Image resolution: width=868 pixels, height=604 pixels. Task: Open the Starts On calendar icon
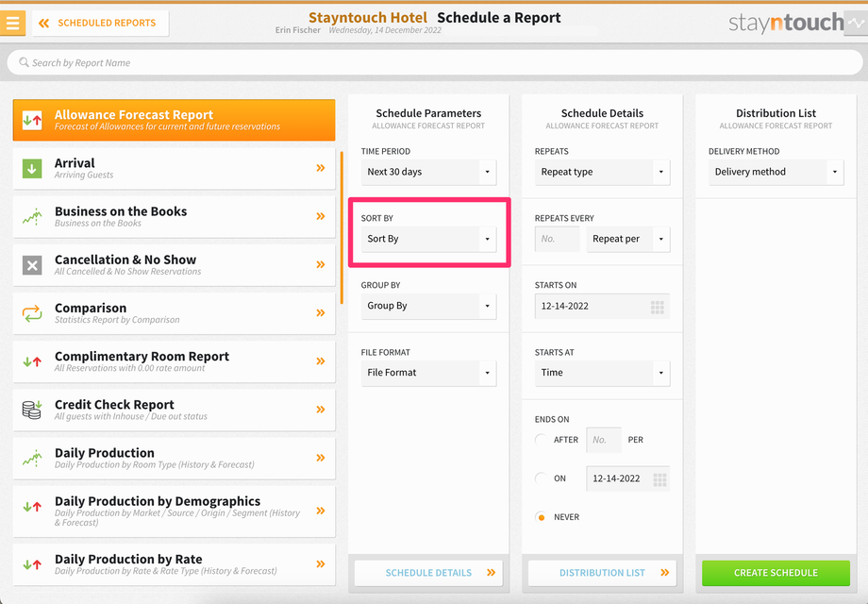657,308
